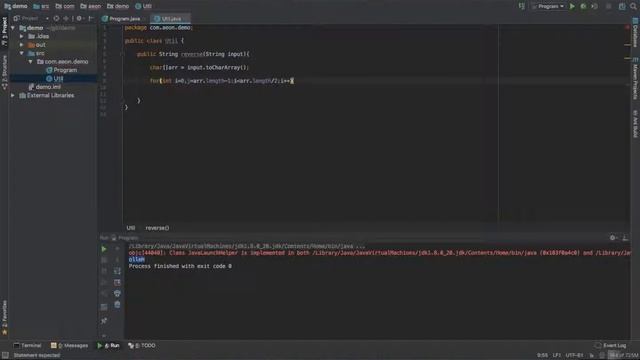Click the memory indicator in status bar
The image size is (640, 360).
click(x=624, y=355)
